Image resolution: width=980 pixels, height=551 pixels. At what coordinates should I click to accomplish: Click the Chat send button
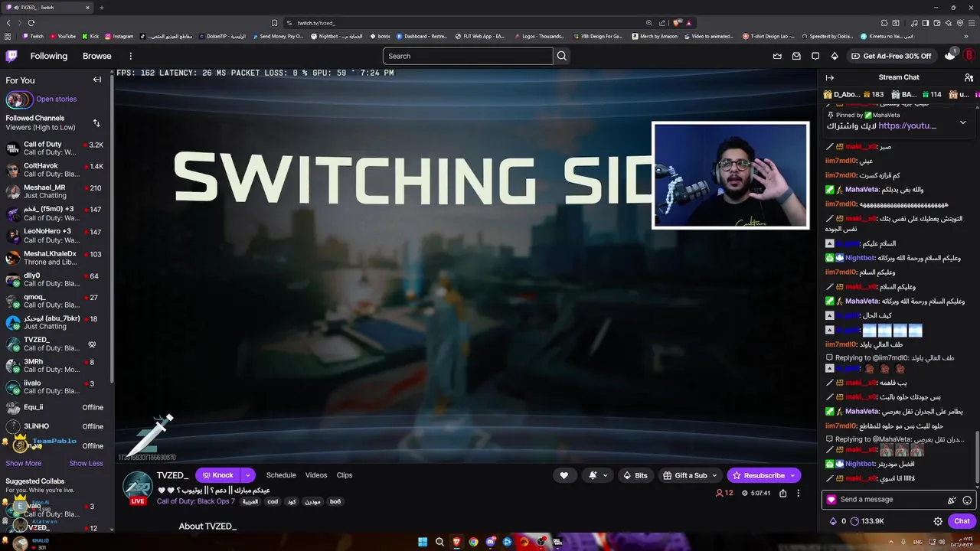[962, 521]
